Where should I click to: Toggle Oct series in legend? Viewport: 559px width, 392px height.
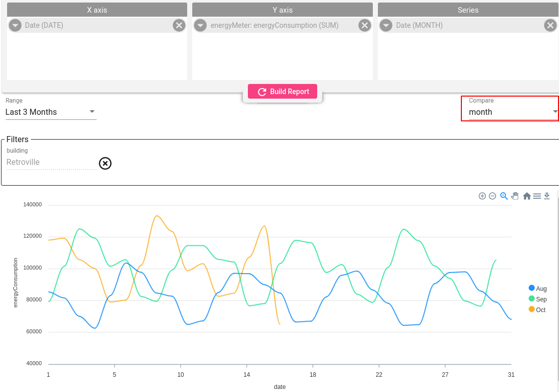click(537, 310)
